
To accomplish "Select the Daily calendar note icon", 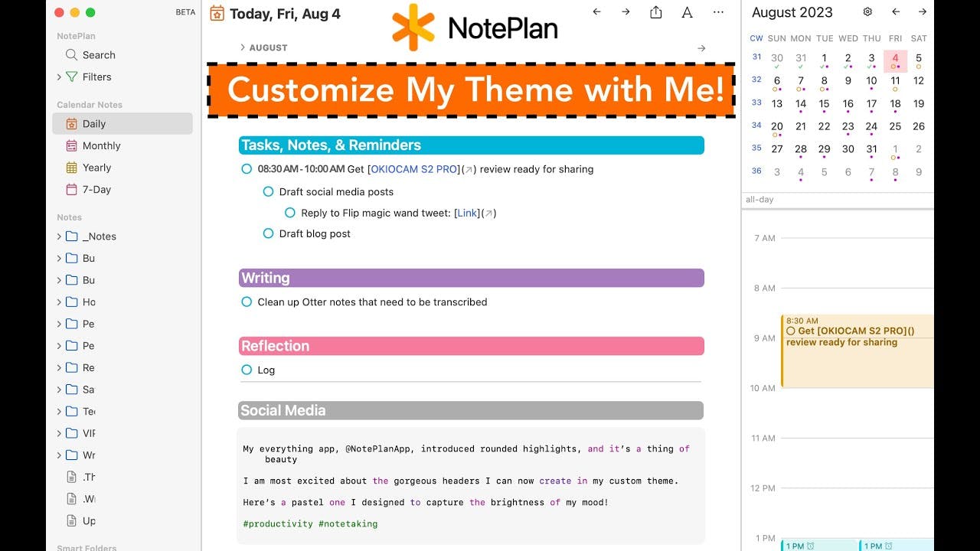I will pyautogui.click(x=71, y=124).
